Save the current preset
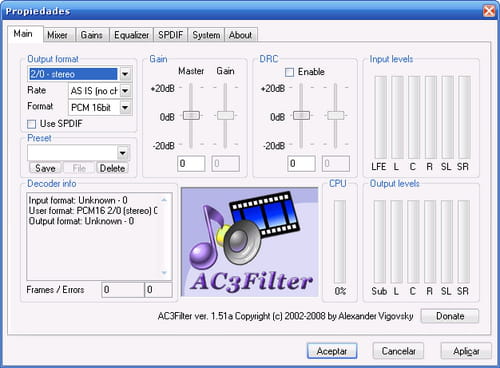Image resolution: width=500 pixels, height=368 pixels. pos(45,168)
